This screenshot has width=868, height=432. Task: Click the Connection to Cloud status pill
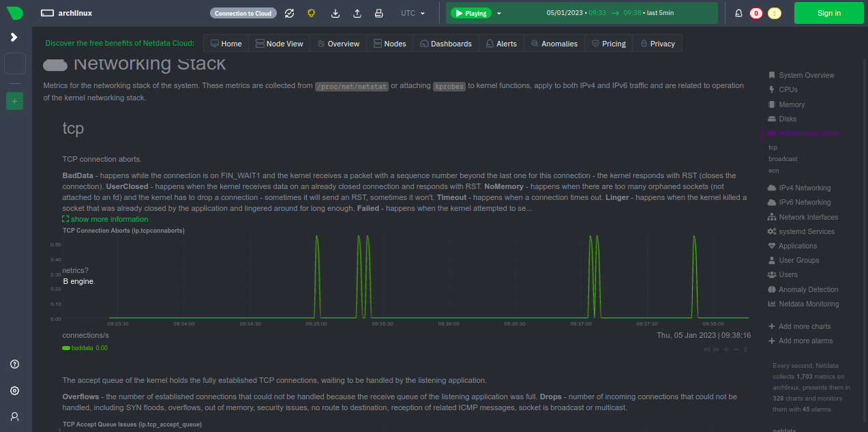click(243, 13)
